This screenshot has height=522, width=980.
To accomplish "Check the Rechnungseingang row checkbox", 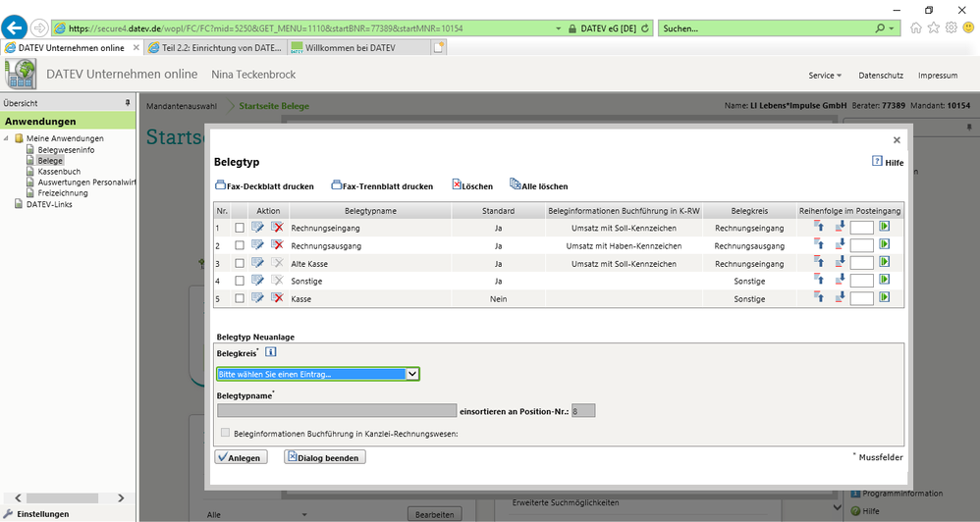I will tap(240, 228).
